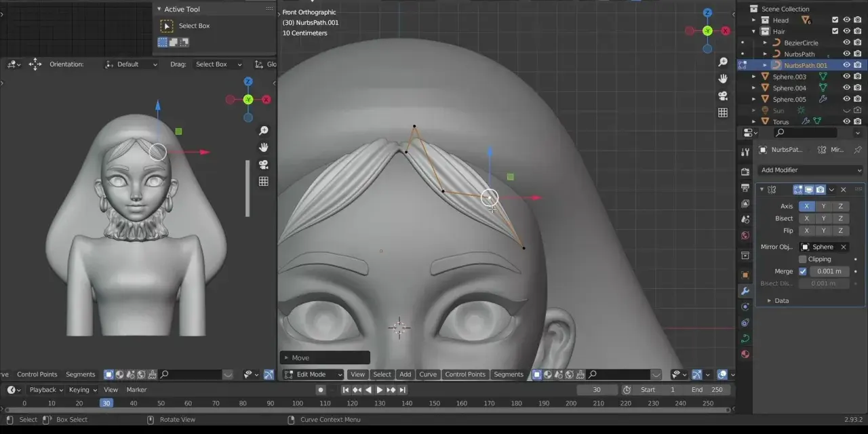Image resolution: width=868 pixels, height=434 pixels.
Task: Click the Merge distance 0.001 m field
Action: coord(829,271)
